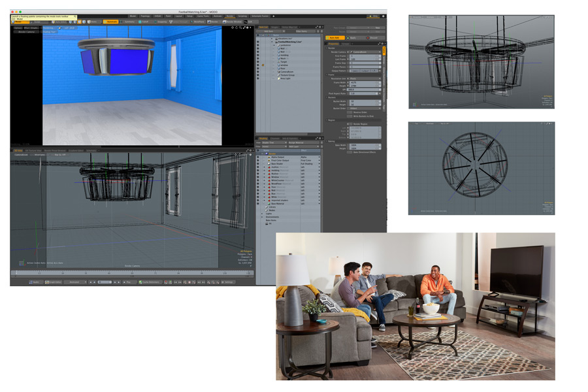588x392 pixels.
Task: Toggle the Render Region checkbox
Action: 350,123
